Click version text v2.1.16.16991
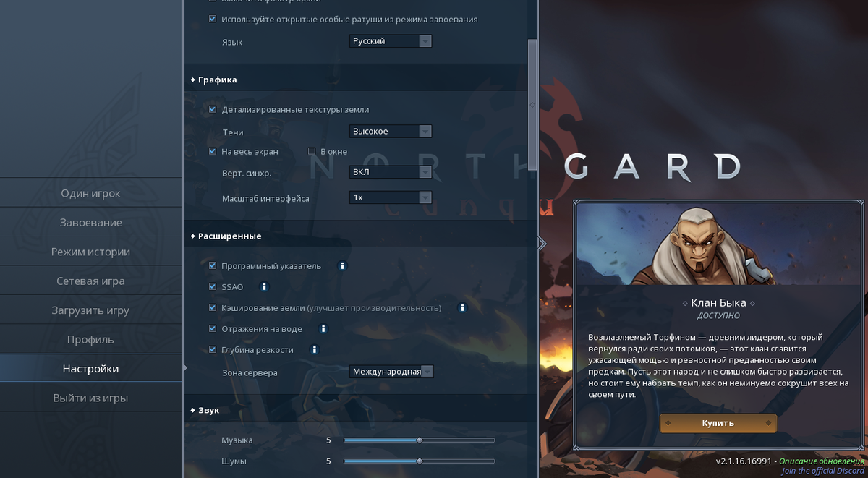The height and width of the screenshot is (478, 868). 744,461
